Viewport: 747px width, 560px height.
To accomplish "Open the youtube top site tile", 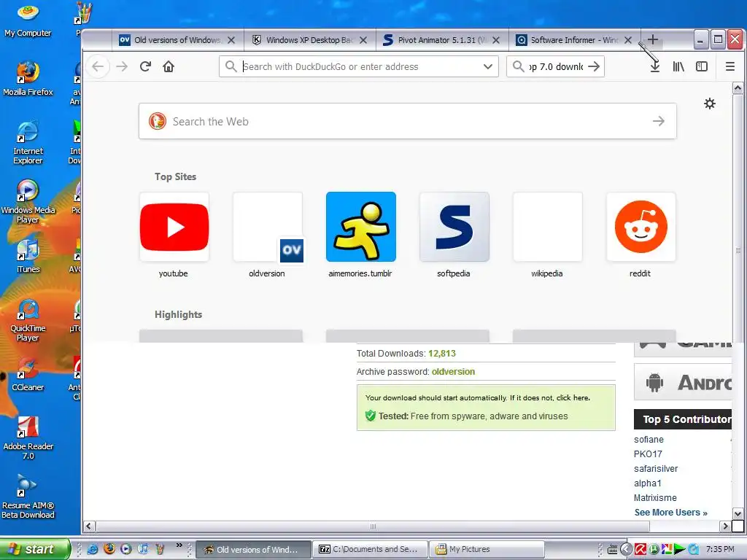I will coord(174,227).
